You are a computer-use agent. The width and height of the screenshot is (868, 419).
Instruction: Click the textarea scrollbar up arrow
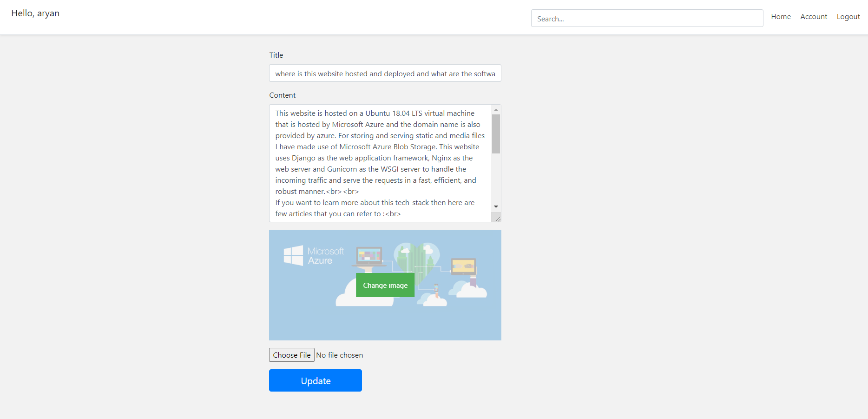(496, 110)
